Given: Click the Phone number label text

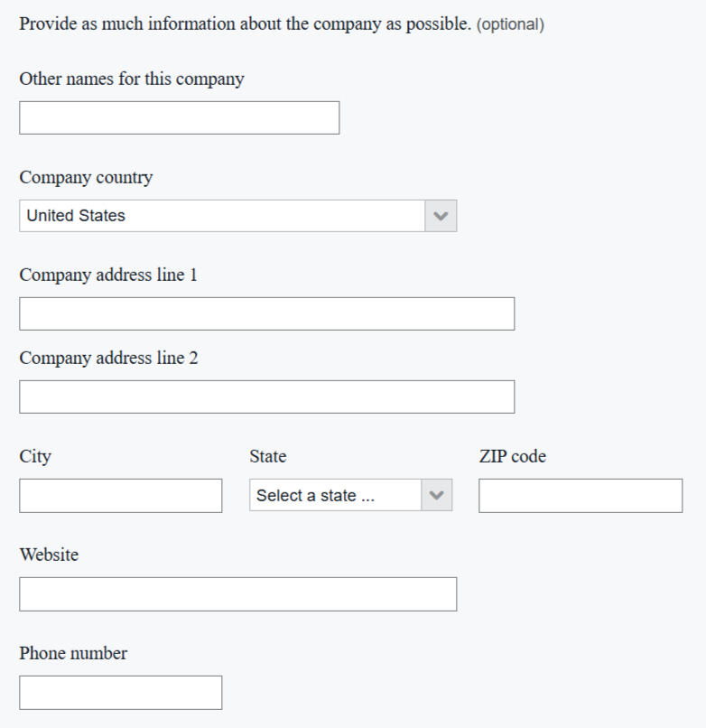Looking at the screenshot, I should [x=75, y=652].
